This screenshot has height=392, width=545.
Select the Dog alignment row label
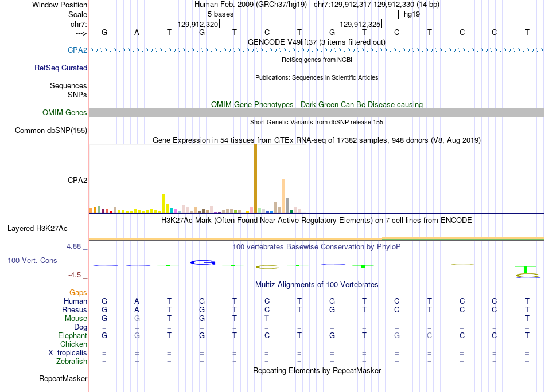80,327
